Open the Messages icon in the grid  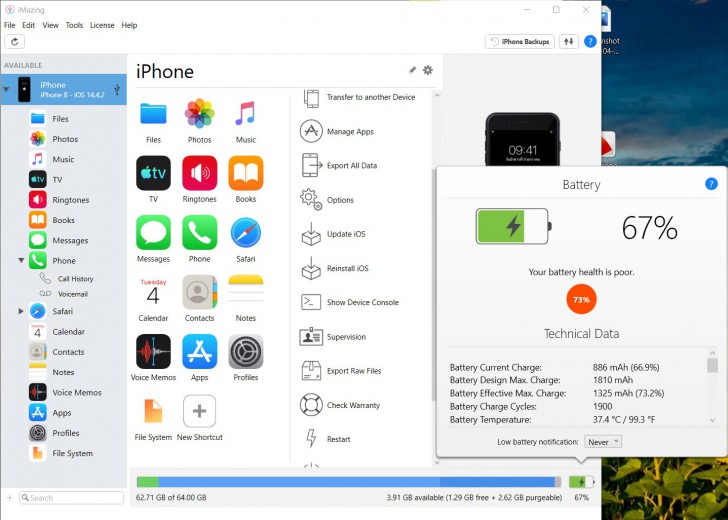[153, 232]
